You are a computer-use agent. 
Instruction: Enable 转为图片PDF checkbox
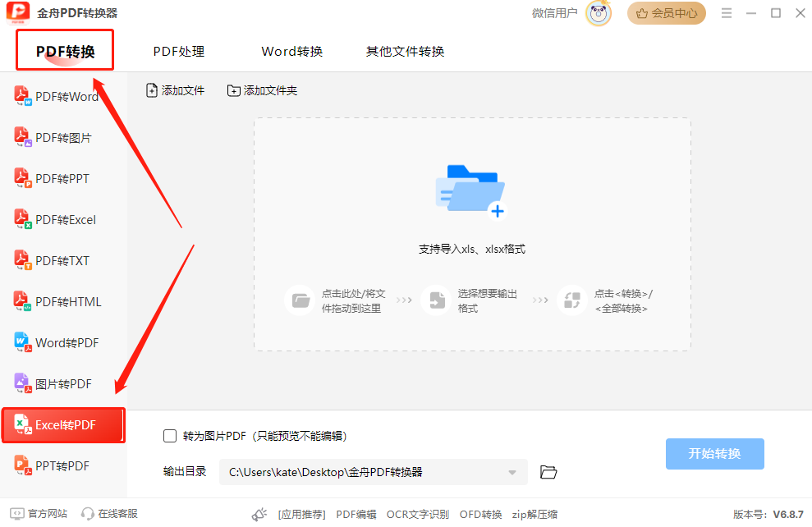(x=170, y=436)
